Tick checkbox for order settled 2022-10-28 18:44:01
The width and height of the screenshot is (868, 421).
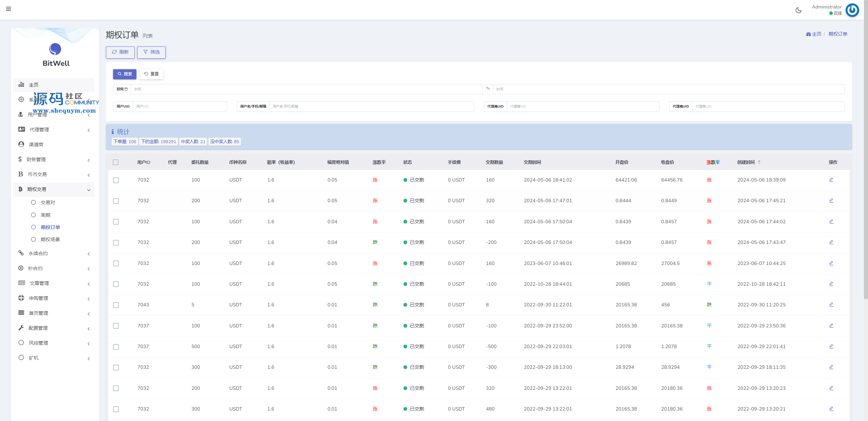[116, 284]
